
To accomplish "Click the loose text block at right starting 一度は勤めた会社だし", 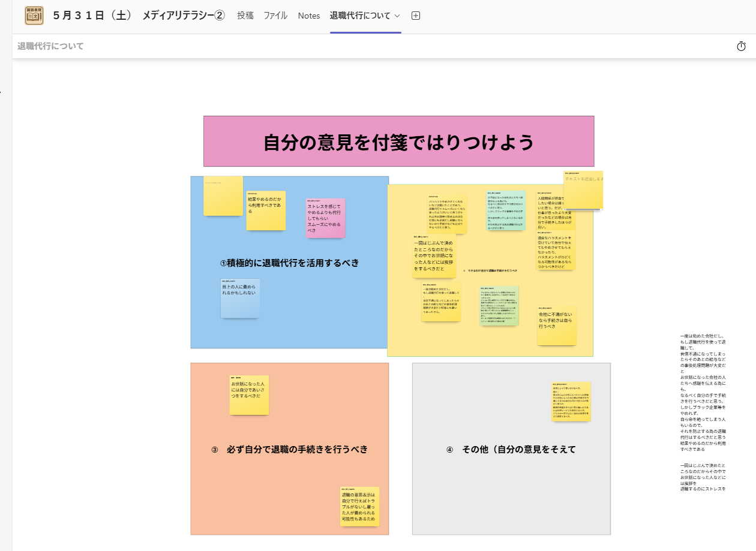I will [x=704, y=393].
